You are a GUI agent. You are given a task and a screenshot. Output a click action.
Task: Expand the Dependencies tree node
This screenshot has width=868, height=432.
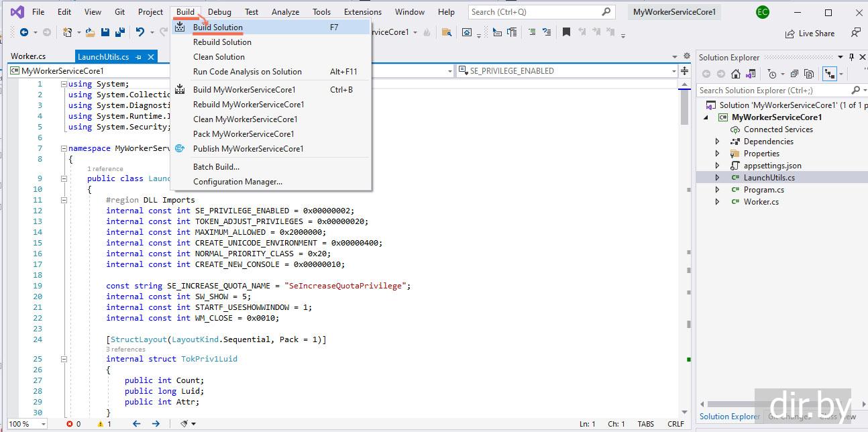click(717, 142)
